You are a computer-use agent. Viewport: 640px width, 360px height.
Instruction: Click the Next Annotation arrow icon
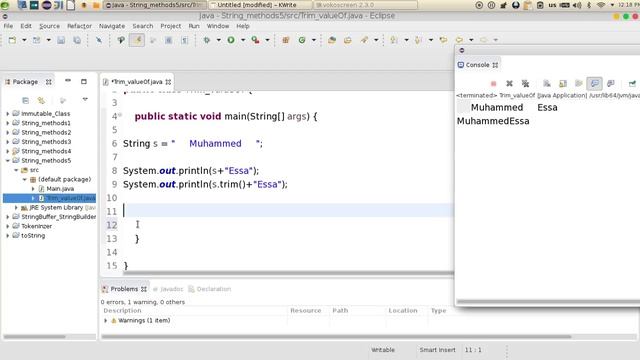394,40
